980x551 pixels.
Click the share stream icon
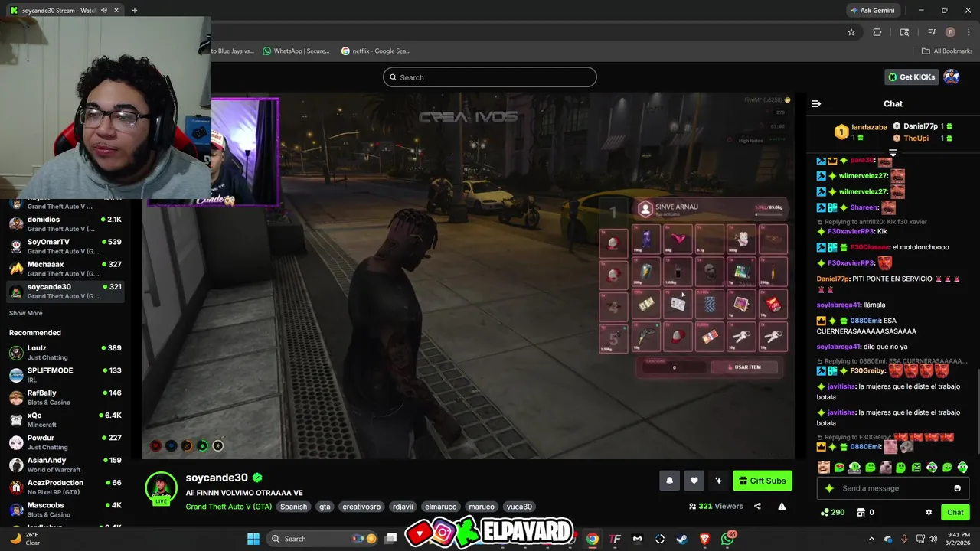click(x=757, y=506)
